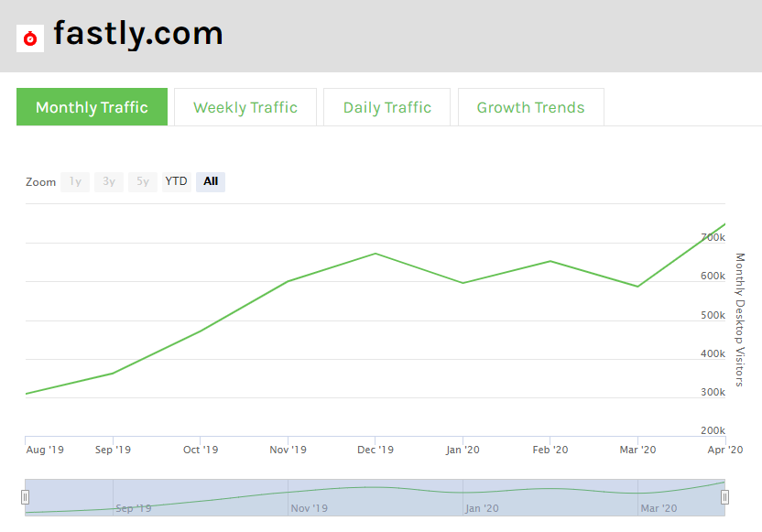This screenshot has height=532, width=762.
Task: Click the 'Sep '19' x-axis label
Action: click(113, 450)
